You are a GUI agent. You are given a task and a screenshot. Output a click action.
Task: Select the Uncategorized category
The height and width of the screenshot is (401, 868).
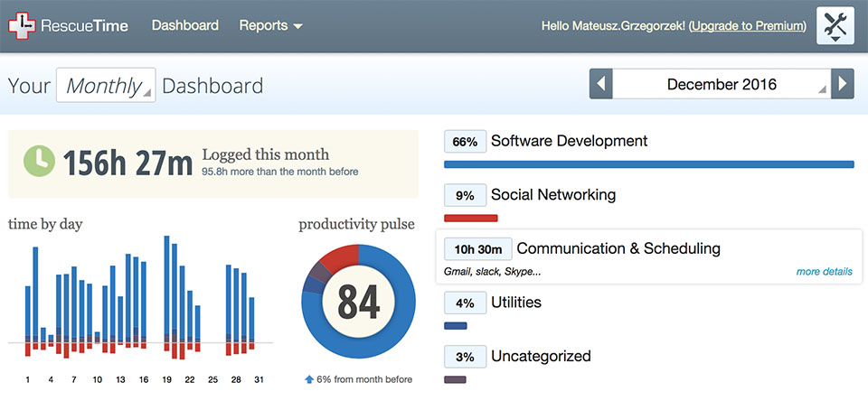tap(541, 356)
